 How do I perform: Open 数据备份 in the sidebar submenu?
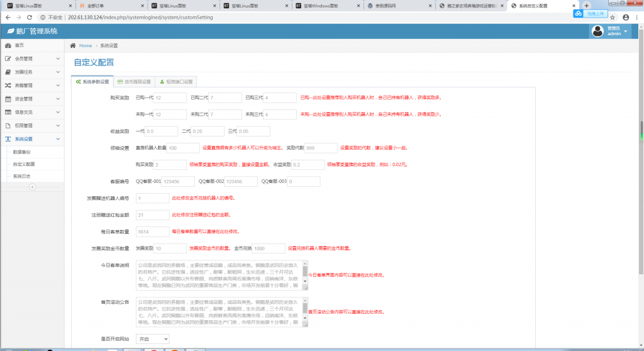click(x=23, y=152)
